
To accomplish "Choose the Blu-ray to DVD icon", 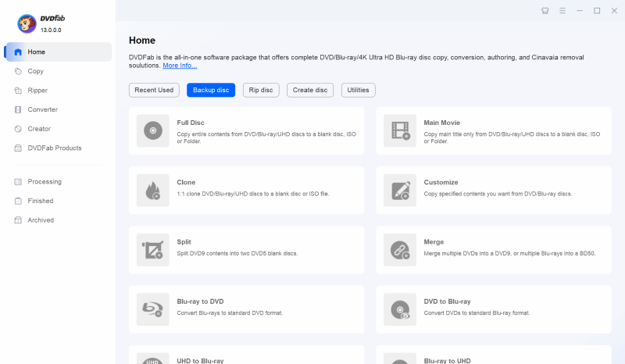I will [152, 309].
